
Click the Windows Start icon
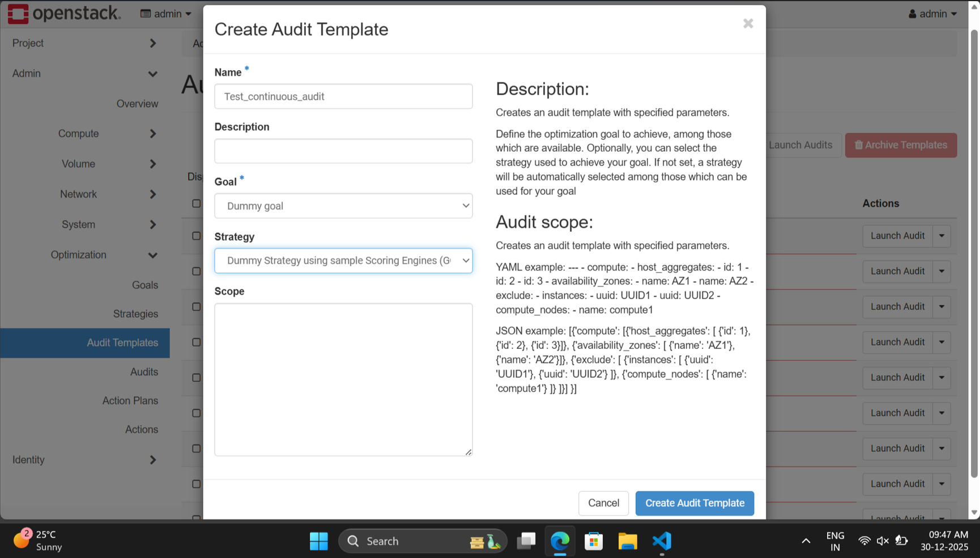[x=318, y=541]
